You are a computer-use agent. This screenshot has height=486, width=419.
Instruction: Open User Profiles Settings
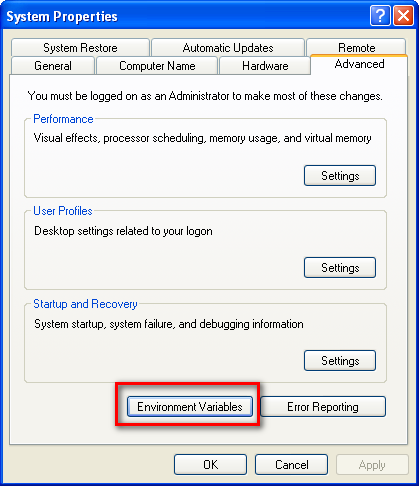pos(340,268)
